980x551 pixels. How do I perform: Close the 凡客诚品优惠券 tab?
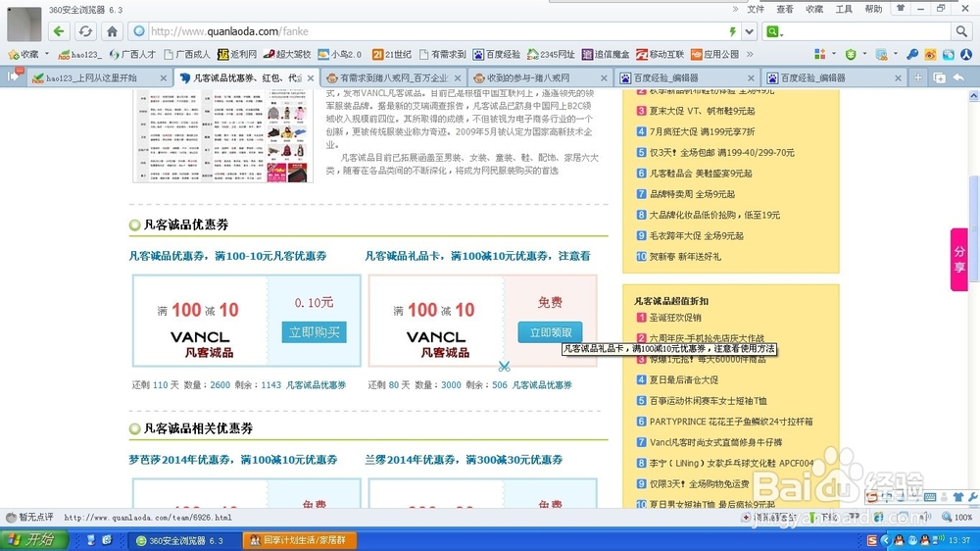[310, 78]
